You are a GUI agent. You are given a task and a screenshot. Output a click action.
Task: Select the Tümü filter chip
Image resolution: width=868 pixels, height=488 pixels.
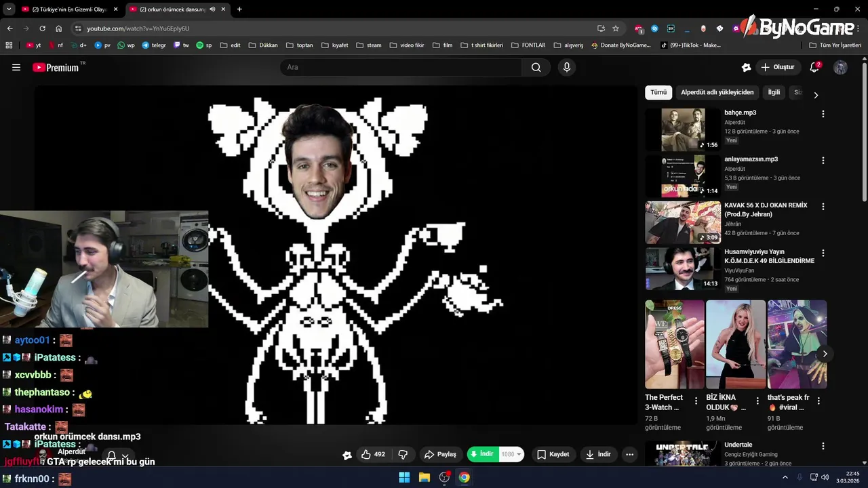(658, 92)
